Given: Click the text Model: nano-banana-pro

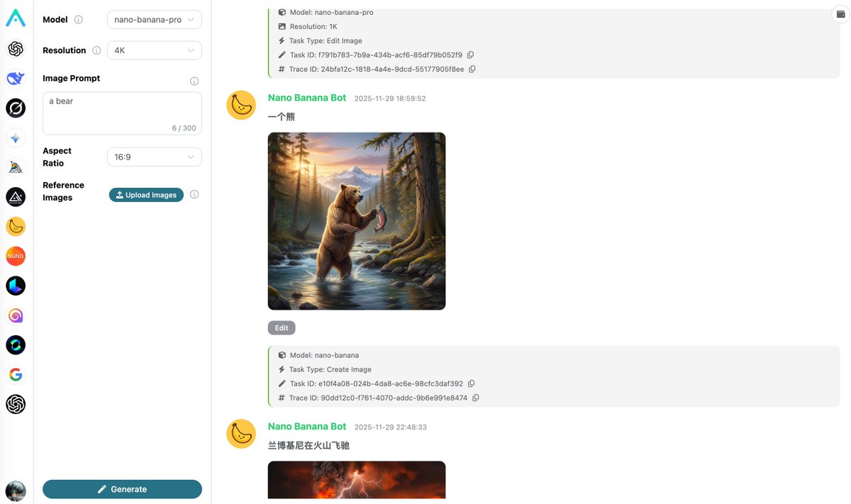Looking at the screenshot, I should click(x=331, y=12).
